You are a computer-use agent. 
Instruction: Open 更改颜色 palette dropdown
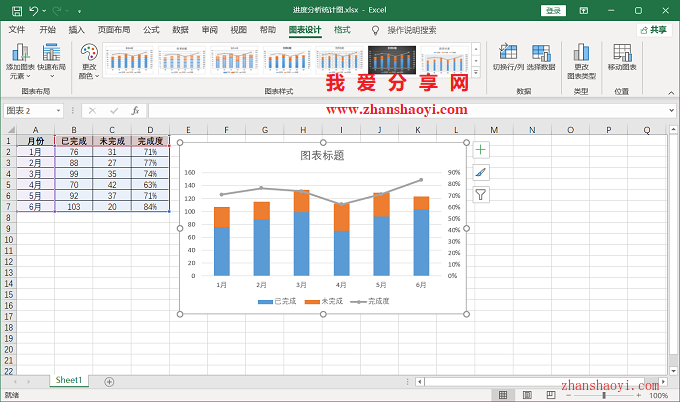[89, 61]
